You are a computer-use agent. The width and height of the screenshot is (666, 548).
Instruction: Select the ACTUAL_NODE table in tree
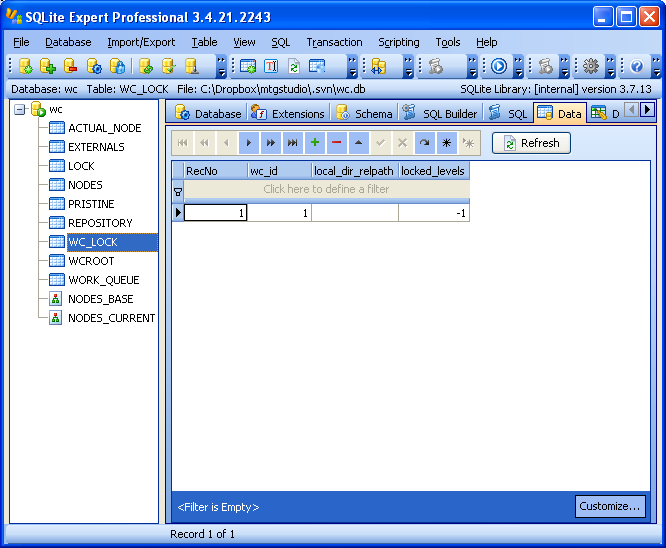pos(104,128)
